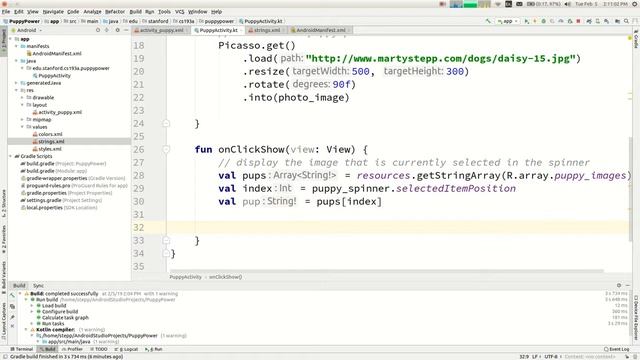Click the hammer icon in Build panel sidebar
The width and height of the screenshot is (640, 360).
[x=12, y=295]
